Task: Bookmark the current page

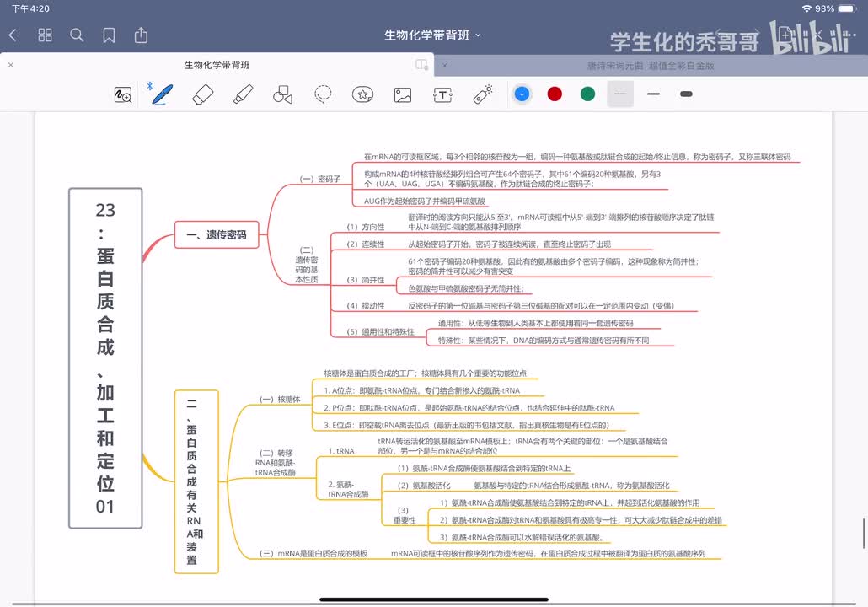Action: [x=109, y=35]
